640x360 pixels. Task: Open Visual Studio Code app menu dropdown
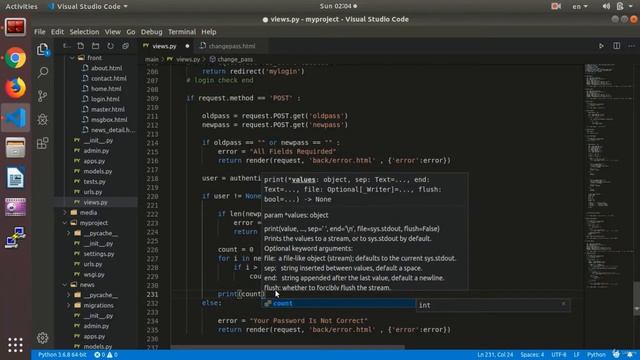pos(88,6)
